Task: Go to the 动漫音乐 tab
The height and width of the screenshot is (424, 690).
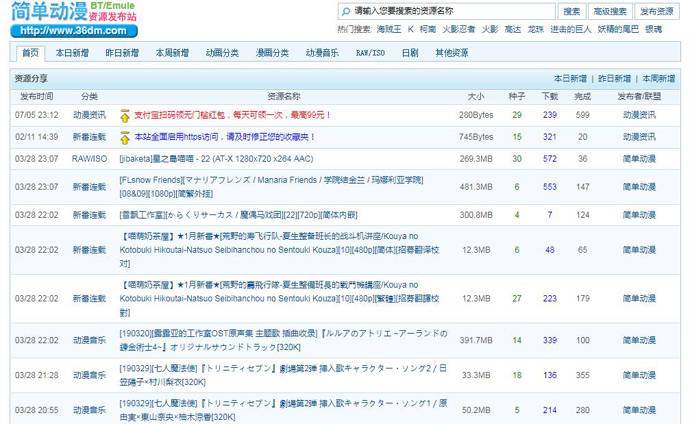Action: (322, 53)
